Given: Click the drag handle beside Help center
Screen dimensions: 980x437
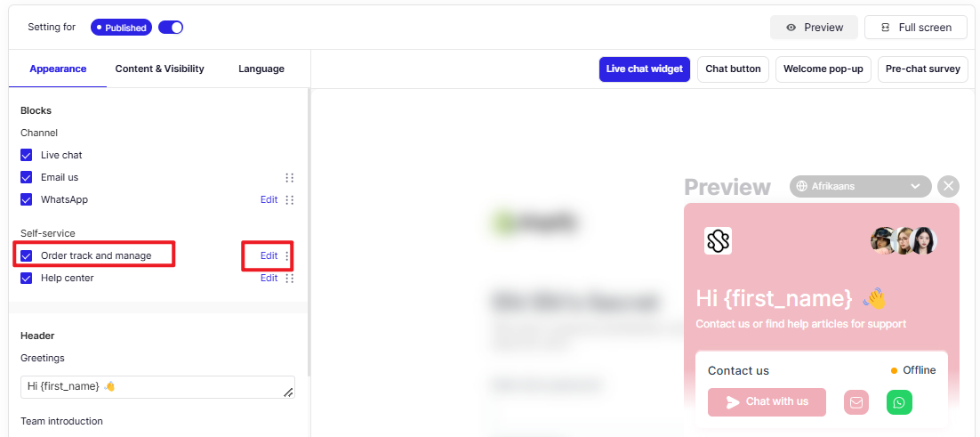Looking at the screenshot, I should pyautogui.click(x=289, y=279).
